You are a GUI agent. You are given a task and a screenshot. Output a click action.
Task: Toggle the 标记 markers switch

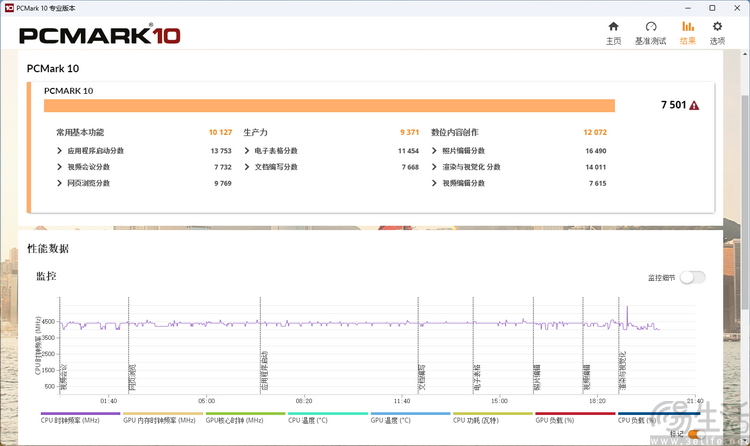695,434
